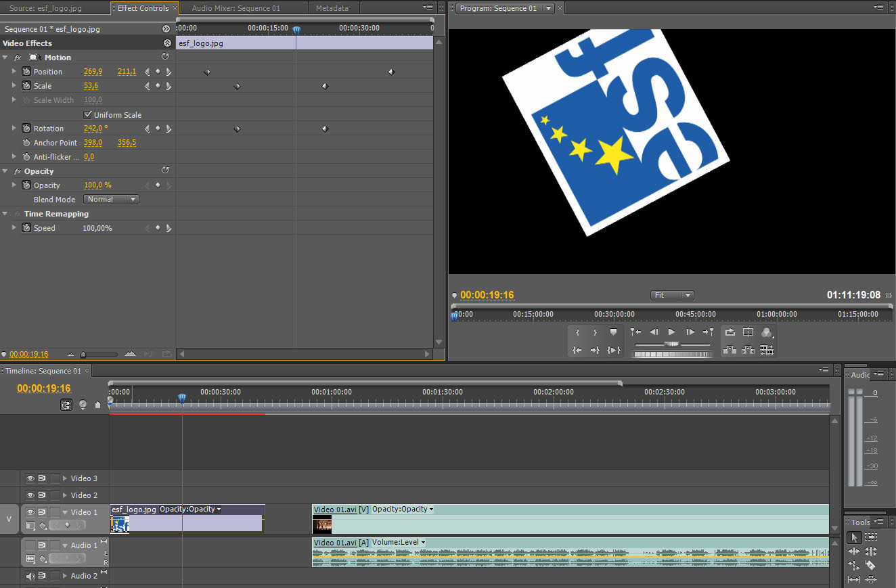Expand the Rotation property

tap(14, 128)
